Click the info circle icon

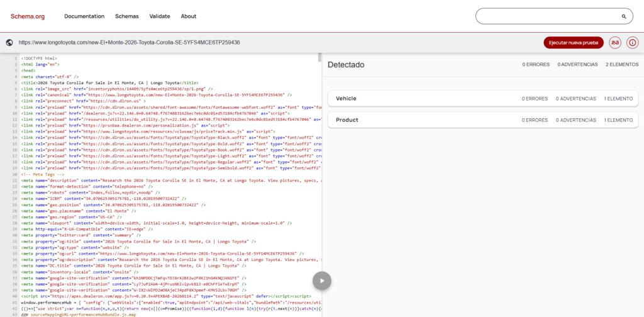[x=632, y=43]
